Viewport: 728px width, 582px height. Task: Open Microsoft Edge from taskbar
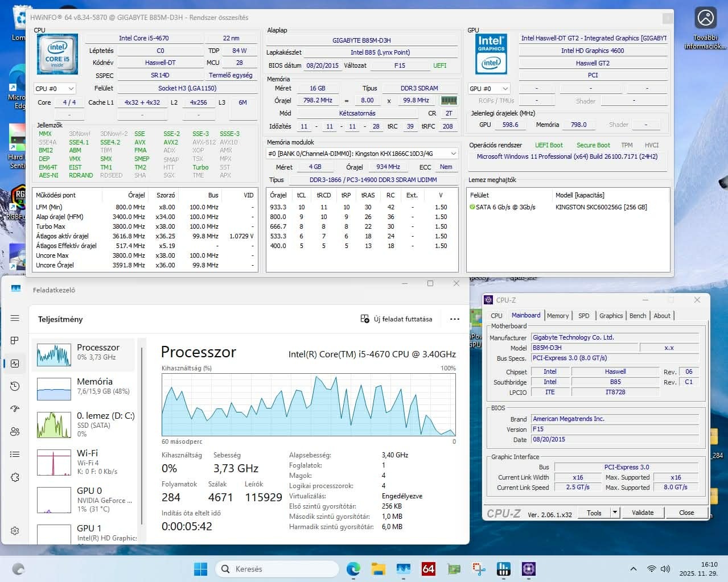click(353, 568)
